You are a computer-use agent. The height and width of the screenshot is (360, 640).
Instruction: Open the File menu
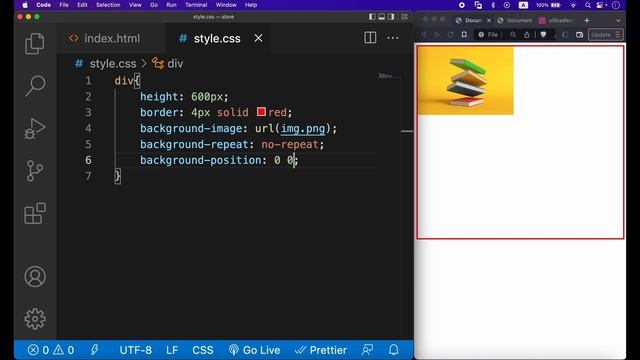[x=64, y=5]
